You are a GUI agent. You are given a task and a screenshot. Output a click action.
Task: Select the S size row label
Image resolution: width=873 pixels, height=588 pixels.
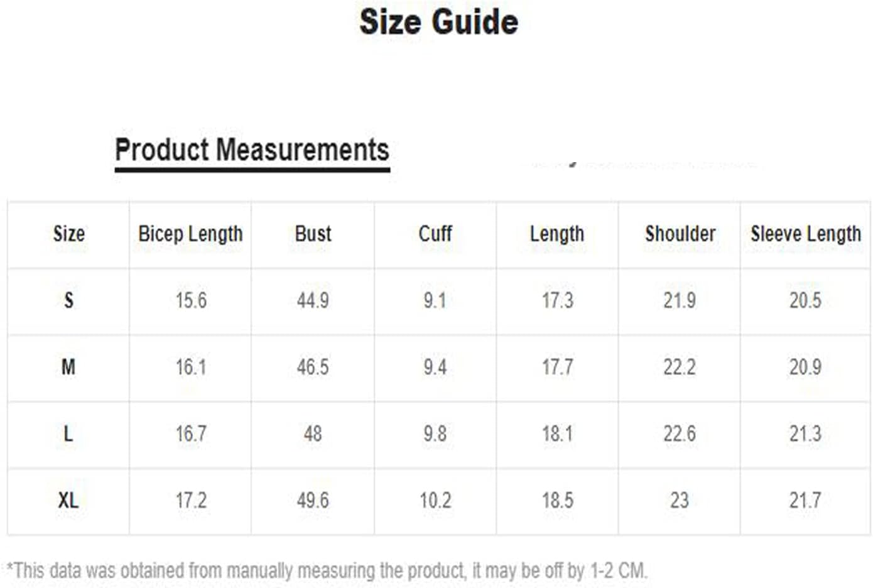pos(68,301)
